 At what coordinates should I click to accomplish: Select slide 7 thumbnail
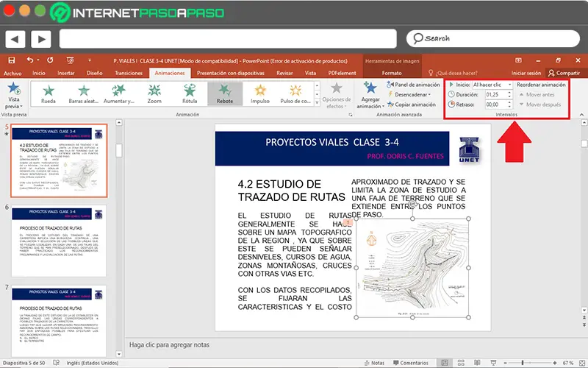pyautogui.click(x=59, y=321)
